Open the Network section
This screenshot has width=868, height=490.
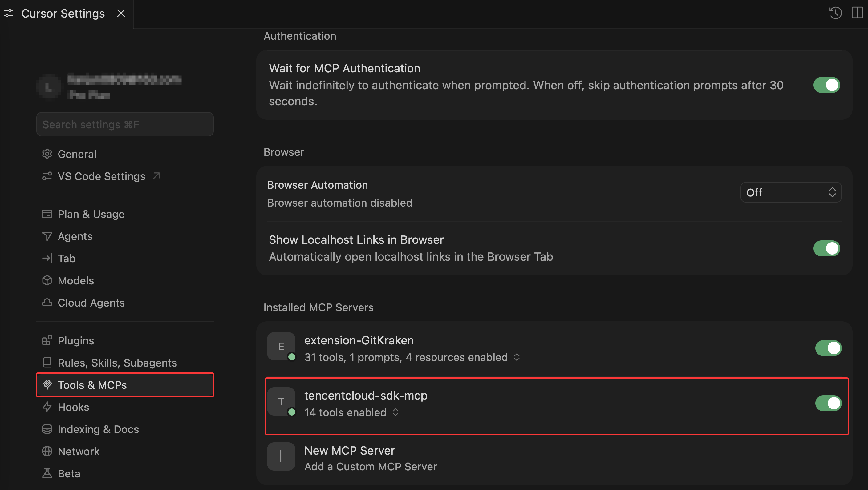click(125, 451)
